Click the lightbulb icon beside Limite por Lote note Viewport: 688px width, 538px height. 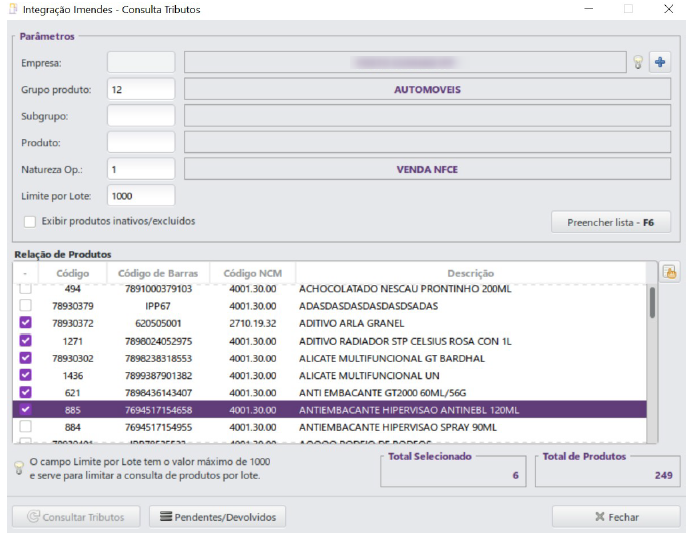pos(19,467)
